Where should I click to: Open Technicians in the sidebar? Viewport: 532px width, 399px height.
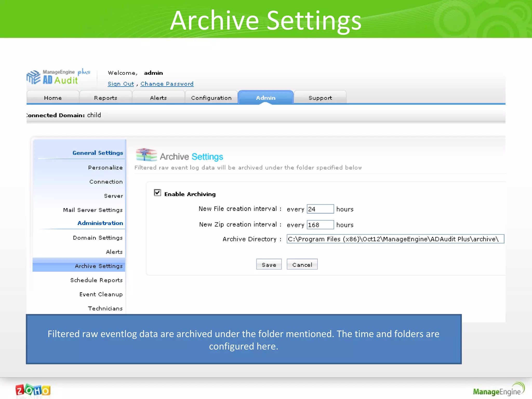pos(105,308)
